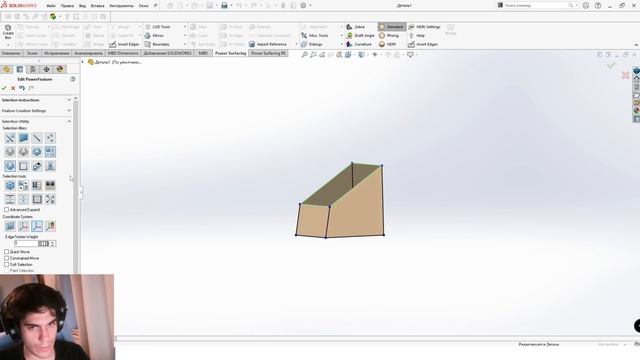Click the Import Reference button
This screenshot has width=640, height=360.
click(x=268, y=44)
